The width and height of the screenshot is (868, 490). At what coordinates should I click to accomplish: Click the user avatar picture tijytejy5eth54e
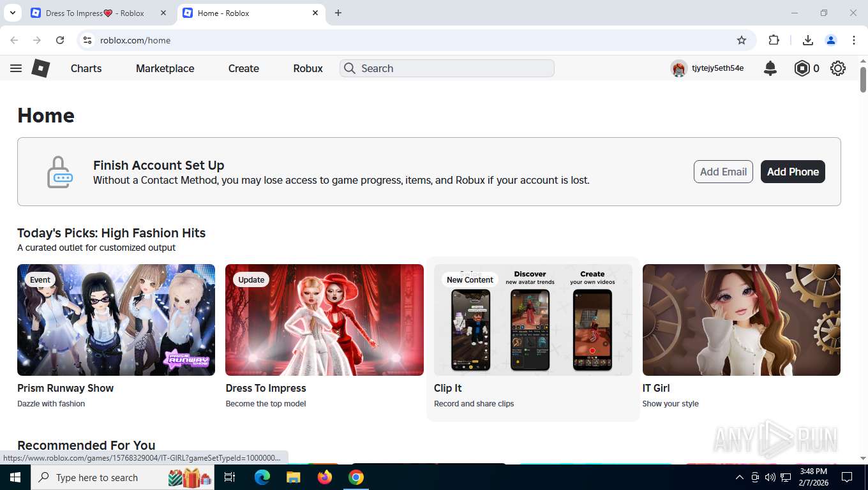678,68
